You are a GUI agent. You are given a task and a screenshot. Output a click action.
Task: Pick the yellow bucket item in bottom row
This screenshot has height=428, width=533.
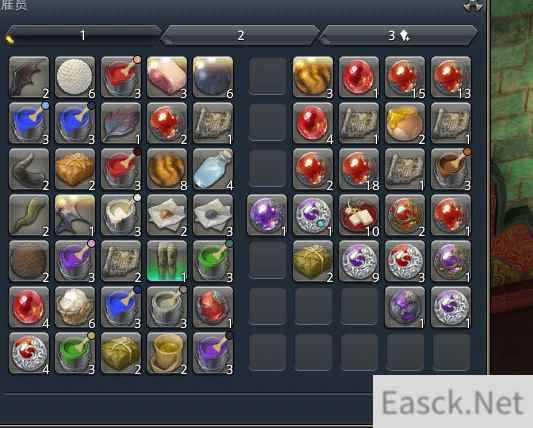point(167,353)
